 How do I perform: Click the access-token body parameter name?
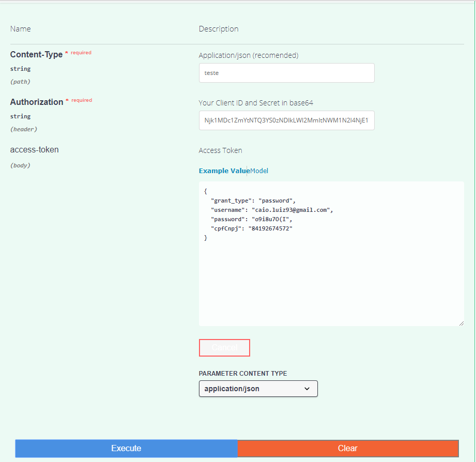pyautogui.click(x=34, y=149)
